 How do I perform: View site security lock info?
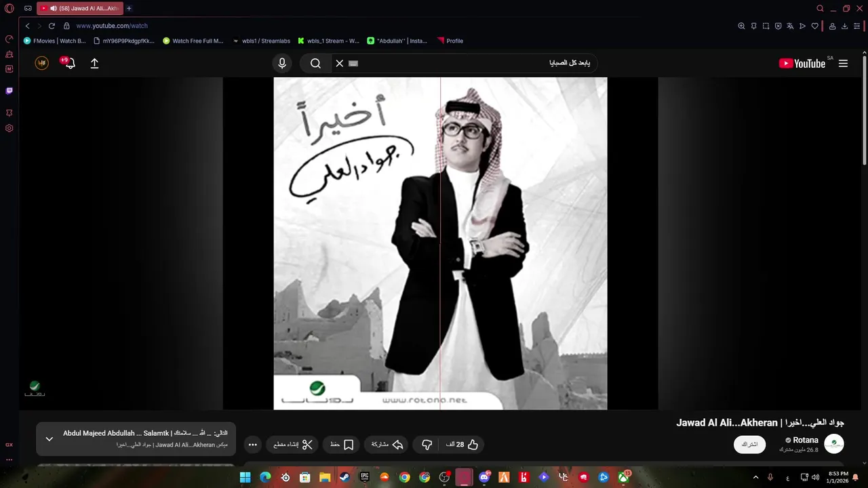66,26
